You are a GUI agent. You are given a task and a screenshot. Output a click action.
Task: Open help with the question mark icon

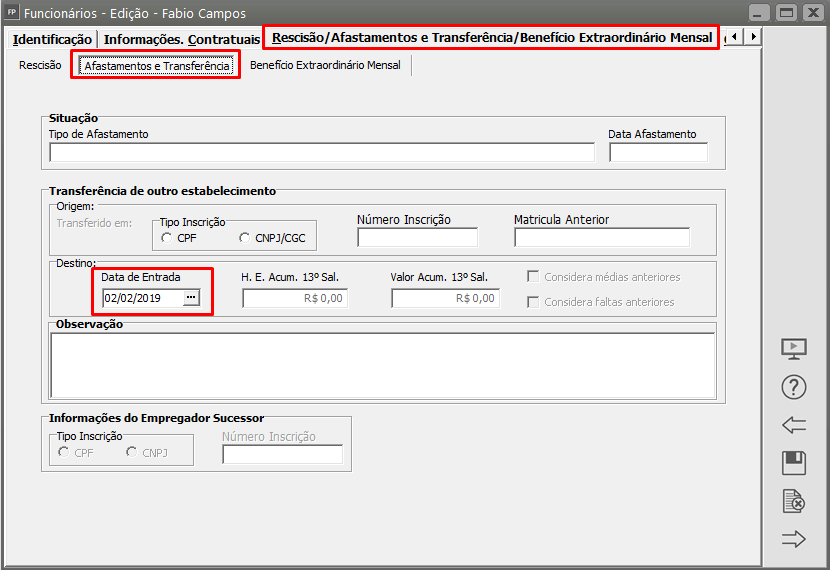[x=793, y=387]
